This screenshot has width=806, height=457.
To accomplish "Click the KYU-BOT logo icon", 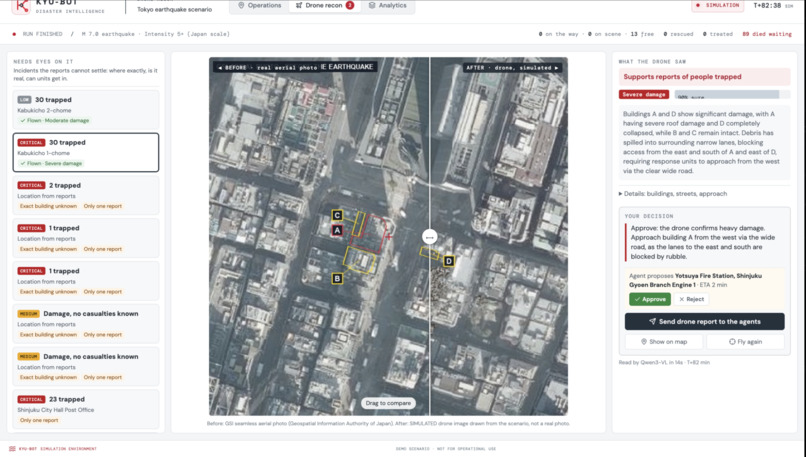I will tap(21, 7).
